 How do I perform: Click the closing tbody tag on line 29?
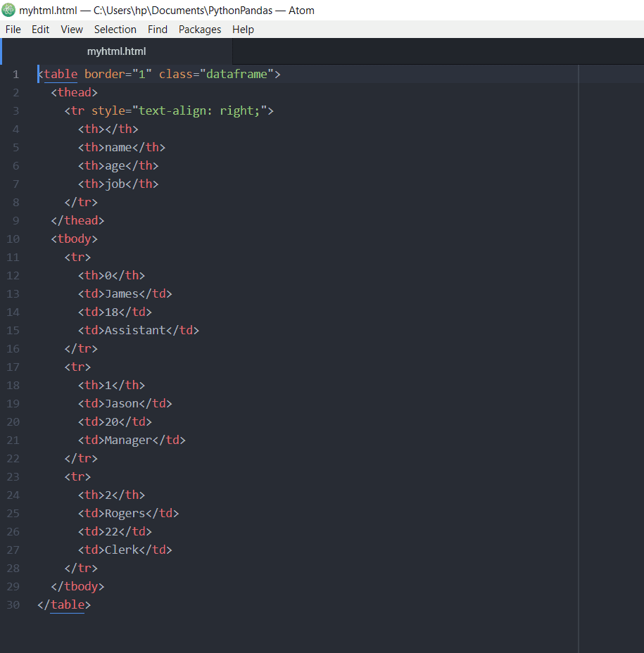[x=77, y=586]
